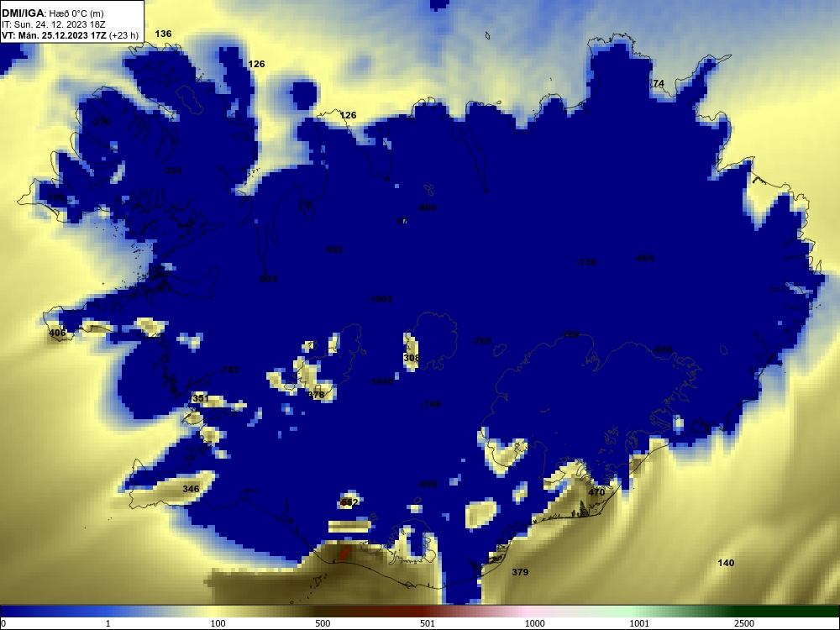
Task: Click the map value -270
Action: click(101, 122)
